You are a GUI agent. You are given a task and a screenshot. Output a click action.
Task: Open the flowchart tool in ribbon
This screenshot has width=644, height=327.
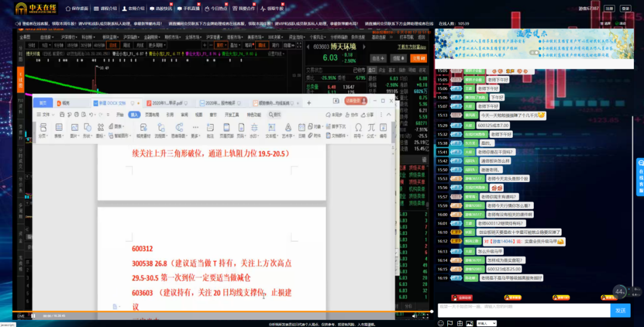[162, 129]
